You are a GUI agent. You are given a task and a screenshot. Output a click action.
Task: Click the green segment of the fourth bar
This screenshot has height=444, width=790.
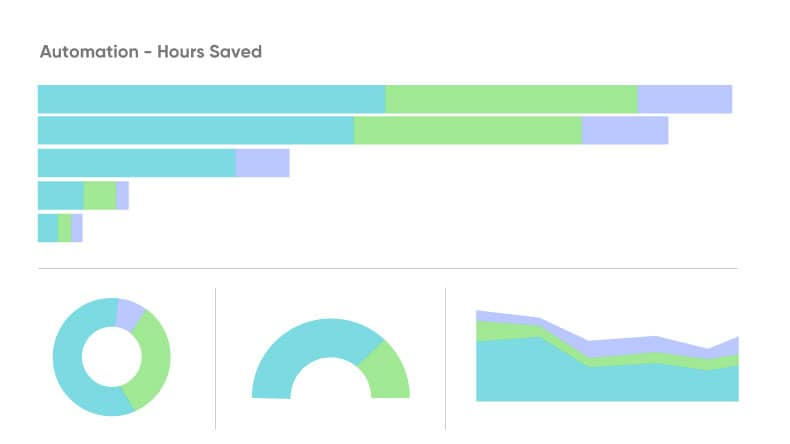(99, 195)
